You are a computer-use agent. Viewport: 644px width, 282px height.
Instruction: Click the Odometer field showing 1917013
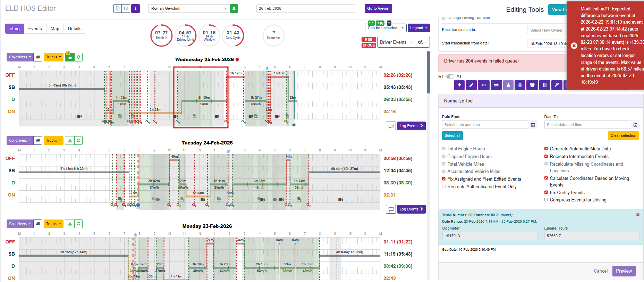[490, 236]
